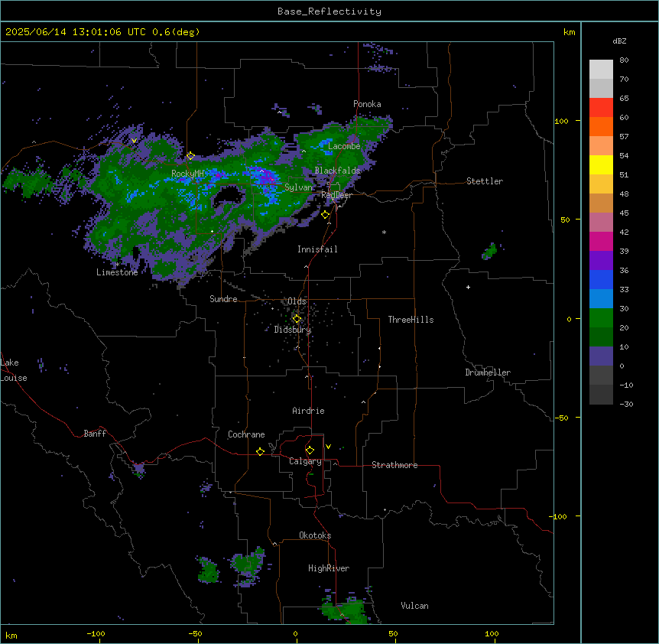
Task: Click the Drumheller label
Action: point(488,372)
